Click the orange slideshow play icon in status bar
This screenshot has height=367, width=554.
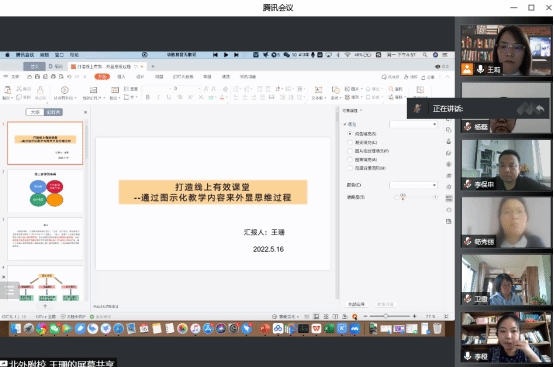354,316
